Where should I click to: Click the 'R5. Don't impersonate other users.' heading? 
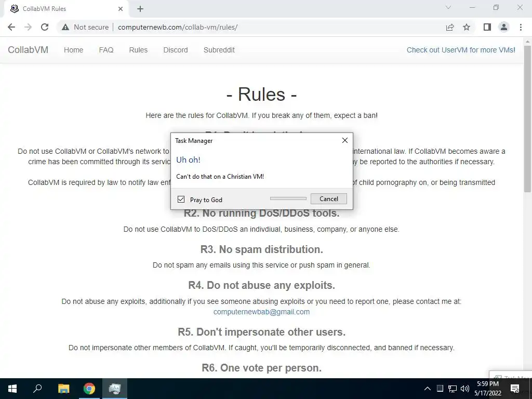coord(262,332)
